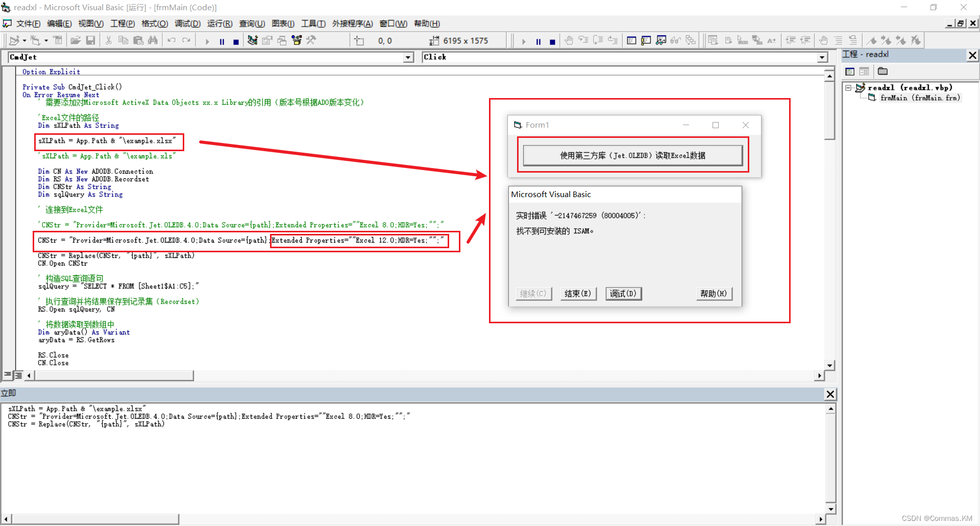Click the Properties Window toolbar icon

(x=267, y=40)
